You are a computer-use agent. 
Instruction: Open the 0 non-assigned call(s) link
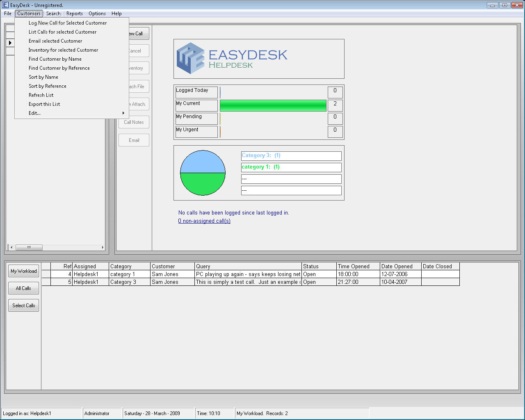204,221
